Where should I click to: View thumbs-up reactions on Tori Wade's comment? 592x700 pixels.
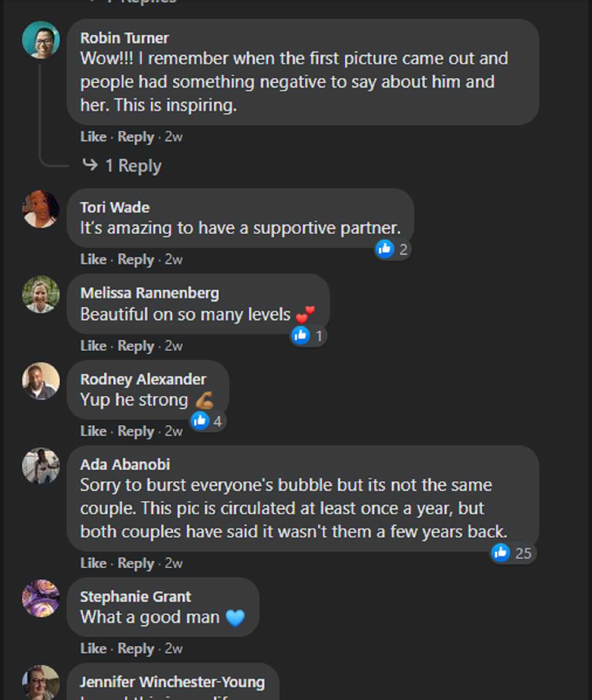(x=392, y=249)
